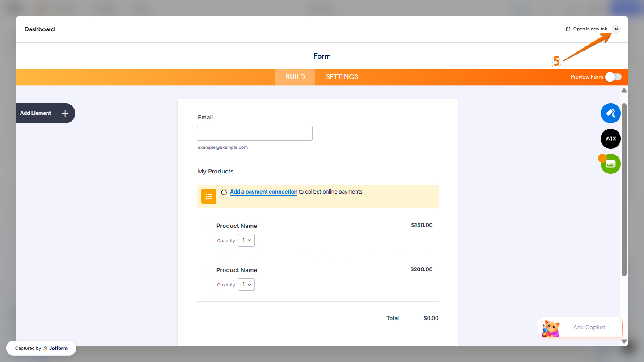The width and height of the screenshot is (644, 362).
Task: Click the $200.00 price text
Action: tap(421, 269)
